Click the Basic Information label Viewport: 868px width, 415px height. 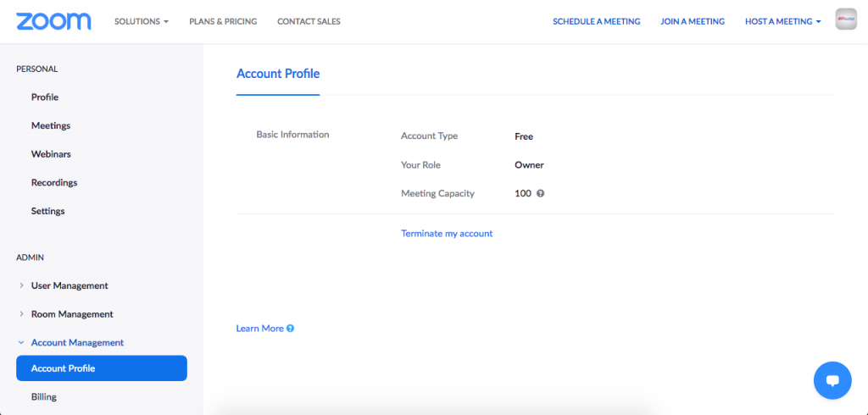[x=292, y=135]
